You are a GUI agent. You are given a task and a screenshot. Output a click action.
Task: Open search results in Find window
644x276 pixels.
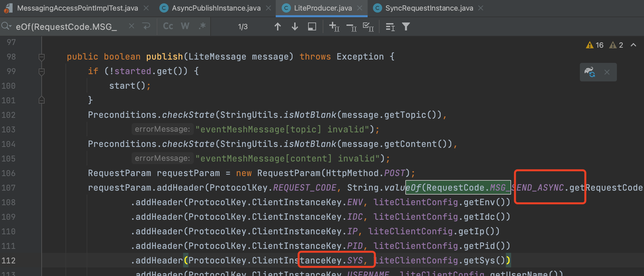390,27
